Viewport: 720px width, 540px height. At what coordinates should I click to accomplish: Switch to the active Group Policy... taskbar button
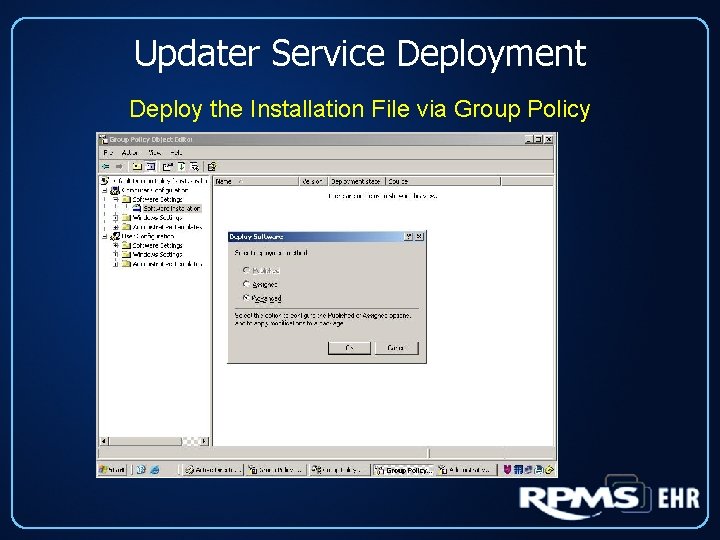pyautogui.click(x=403, y=470)
